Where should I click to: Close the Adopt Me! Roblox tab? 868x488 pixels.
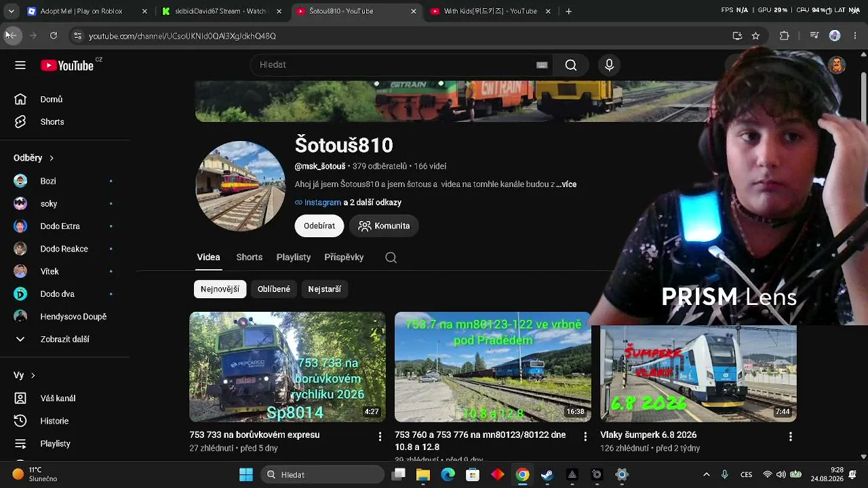(x=144, y=11)
